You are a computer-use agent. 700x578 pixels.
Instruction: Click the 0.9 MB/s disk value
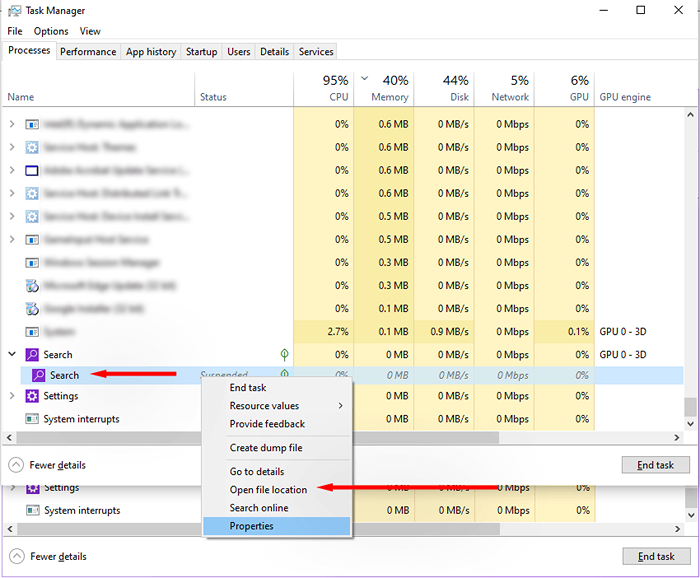tap(450, 332)
